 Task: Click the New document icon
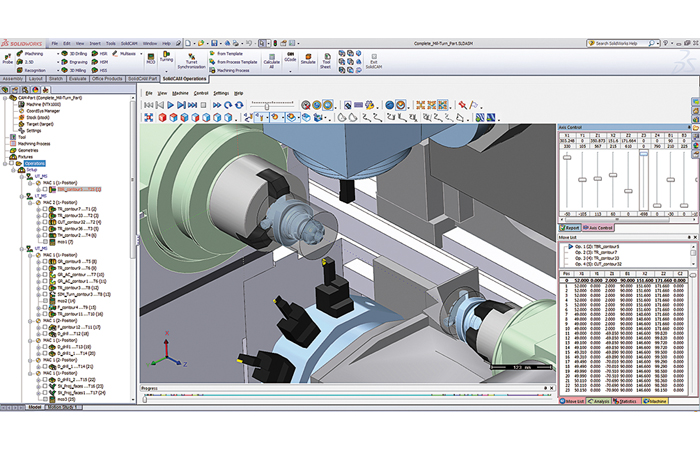(188, 43)
